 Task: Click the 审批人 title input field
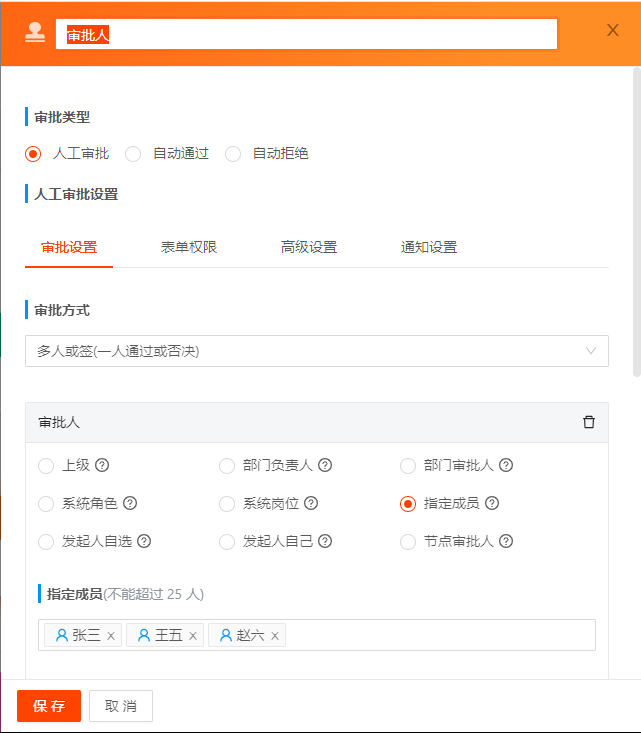coord(306,34)
